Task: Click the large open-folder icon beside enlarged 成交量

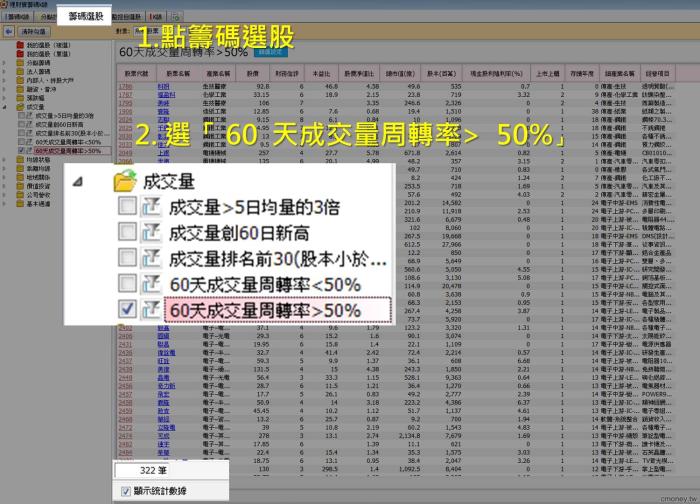Action: pos(125,181)
